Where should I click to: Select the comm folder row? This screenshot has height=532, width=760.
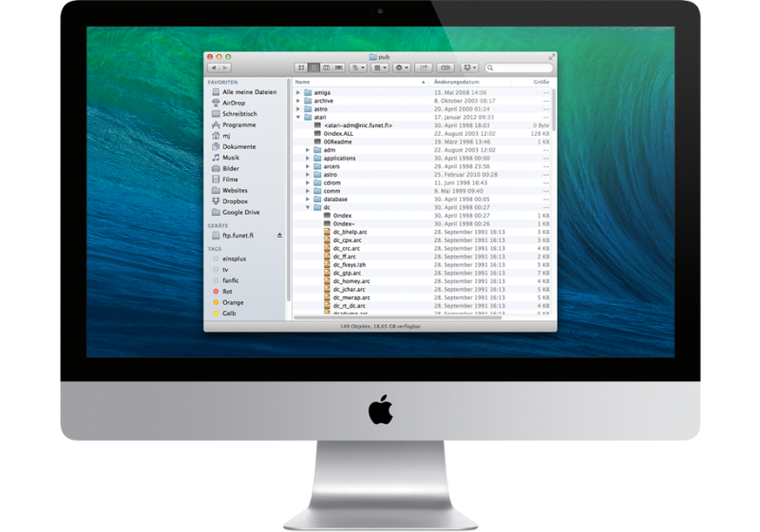(x=422, y=191)
